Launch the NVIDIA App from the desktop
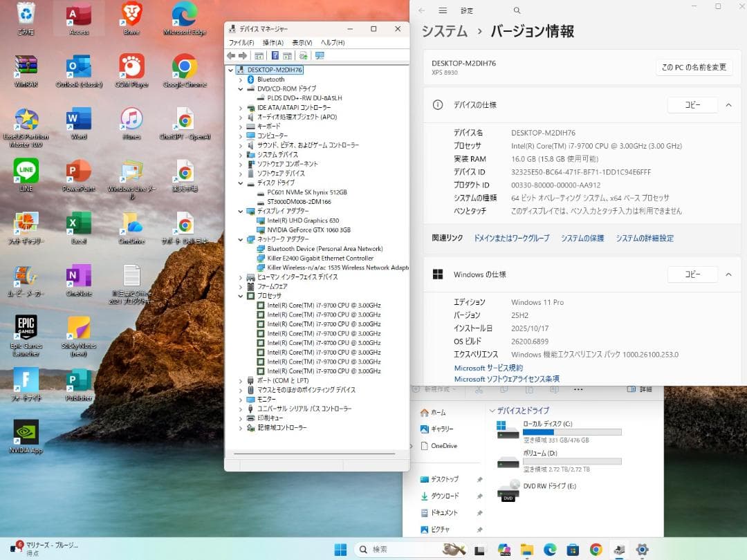747x560 pixels. [26, 432]
